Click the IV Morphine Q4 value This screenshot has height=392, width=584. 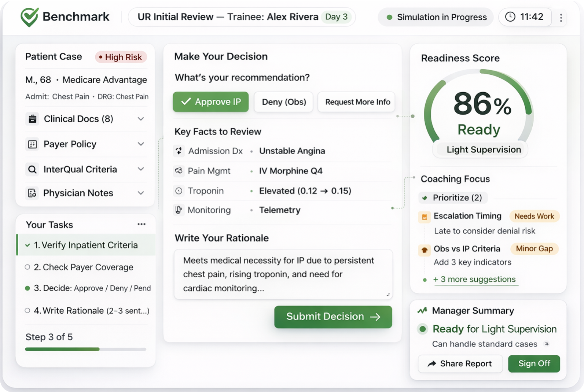pos(291,171)
